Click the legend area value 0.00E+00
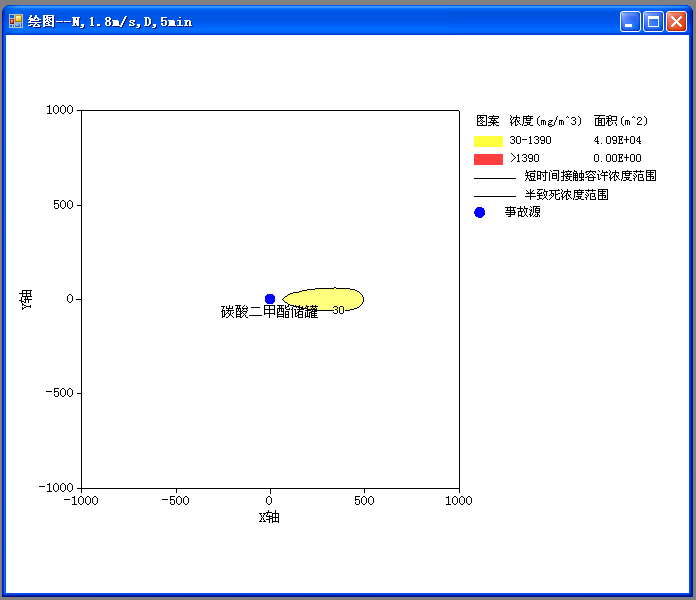 tap(617, 158)
